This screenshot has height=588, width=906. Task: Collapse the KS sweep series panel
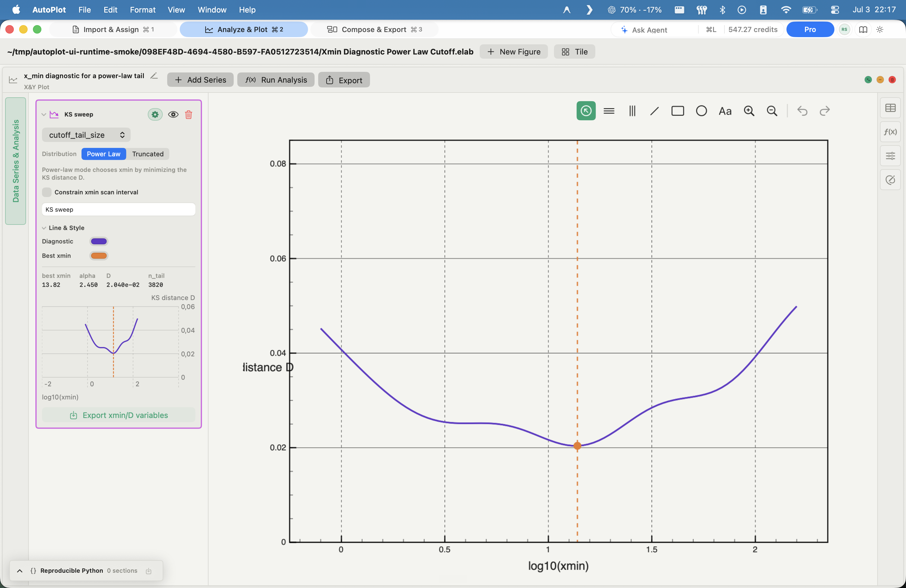point(44,114)
